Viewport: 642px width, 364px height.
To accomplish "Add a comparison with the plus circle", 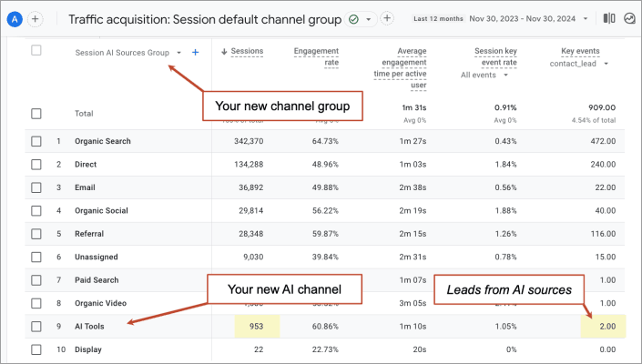I will [x=35, y=18].
